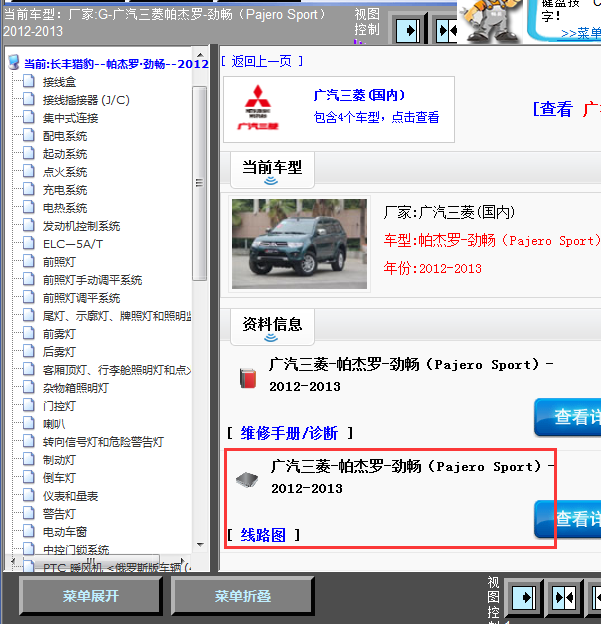Open 杂物箱照明灯 entry

point(76,388)
